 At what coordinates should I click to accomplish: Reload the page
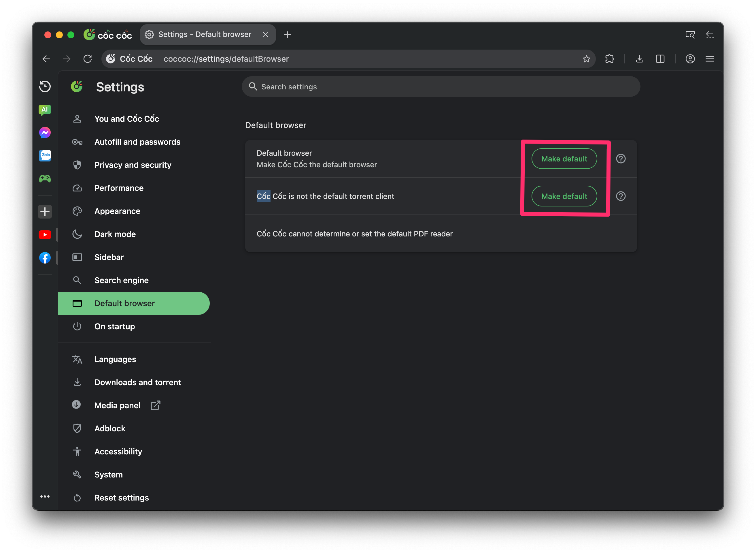coord(88,59)
